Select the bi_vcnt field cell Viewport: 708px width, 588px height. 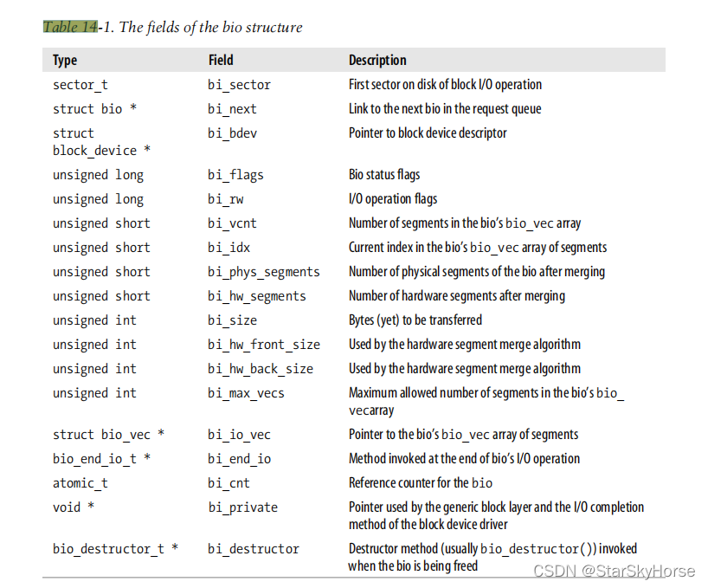[232, 223]
